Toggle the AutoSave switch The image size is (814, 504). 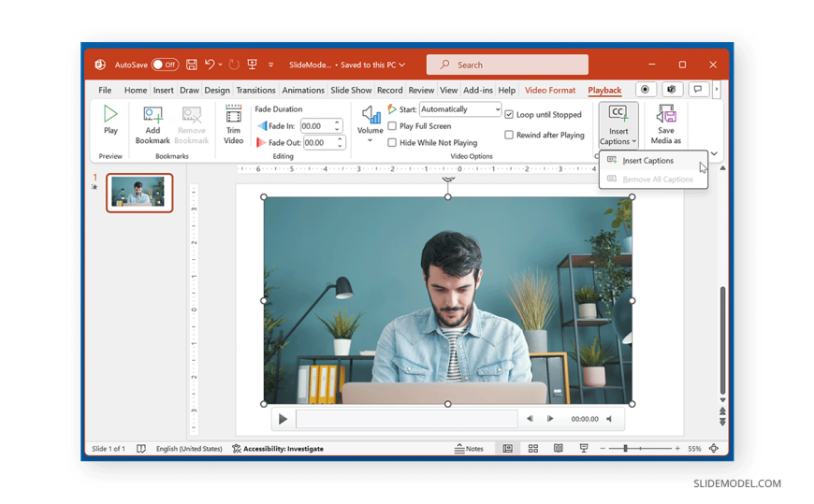coord(165,65)
